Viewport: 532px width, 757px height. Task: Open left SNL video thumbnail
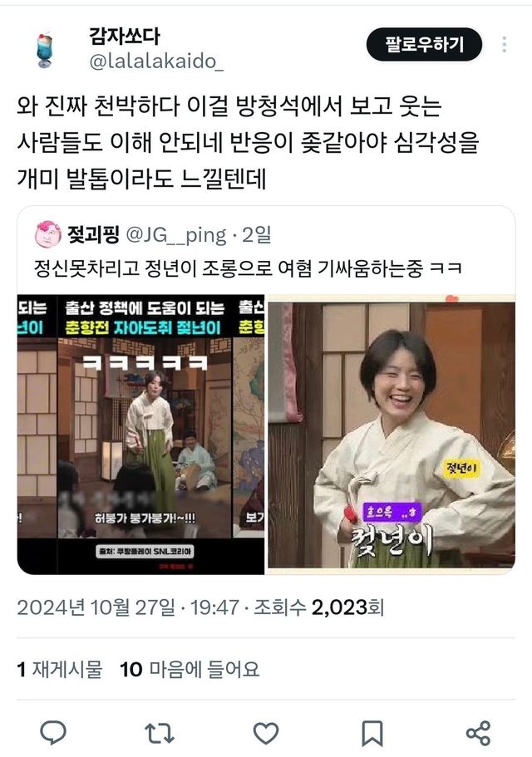[141, 435]
